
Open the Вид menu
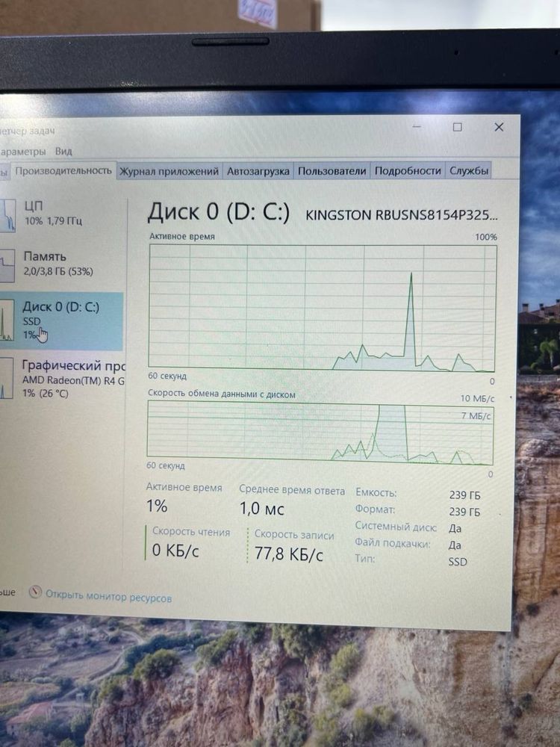pyautogui.click(x=63, y=152)
